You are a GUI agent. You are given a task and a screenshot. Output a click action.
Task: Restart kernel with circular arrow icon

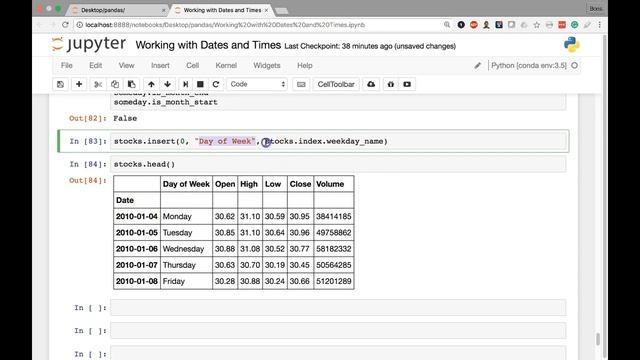point(216,84)
